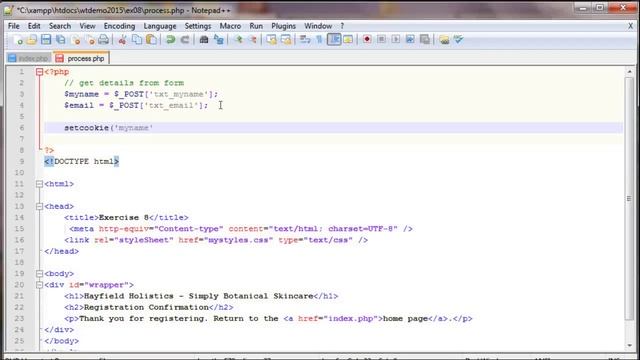Click the Save All icon

61,40
